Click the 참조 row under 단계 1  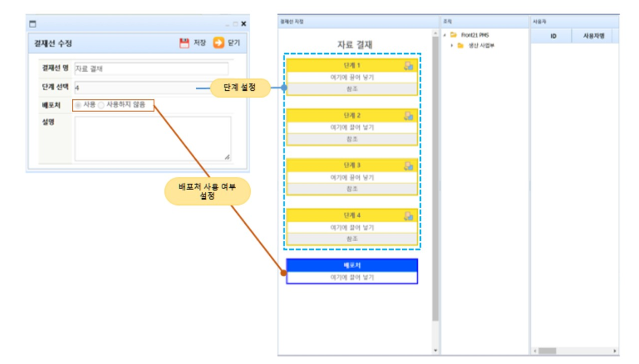[352, 89]
